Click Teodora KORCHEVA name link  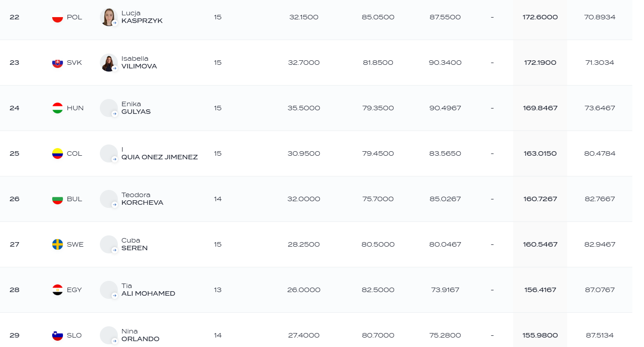[142, 199]
